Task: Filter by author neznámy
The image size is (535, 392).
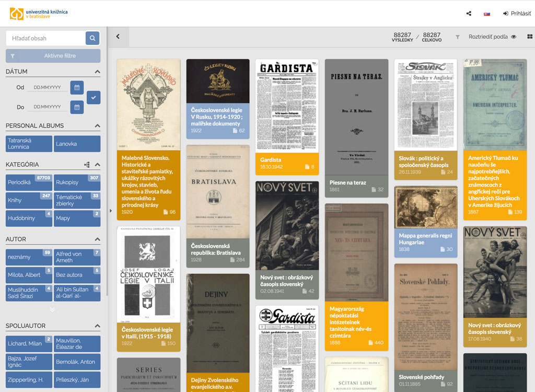Action: pyautogui.click(x=29, y=257)
